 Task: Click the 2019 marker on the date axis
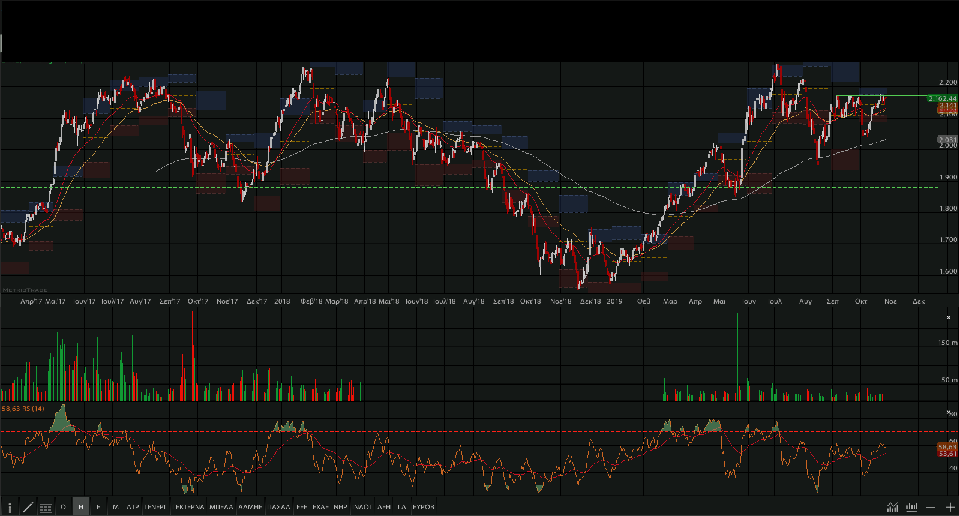point(614,300)
